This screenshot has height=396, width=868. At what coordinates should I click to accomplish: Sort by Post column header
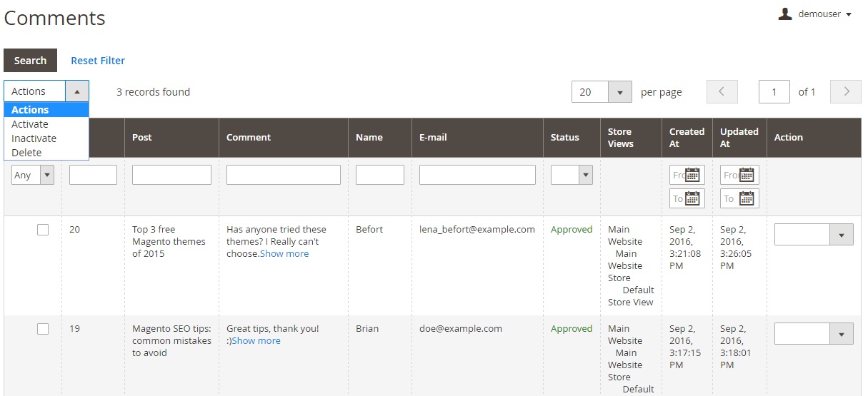(142, 138)
